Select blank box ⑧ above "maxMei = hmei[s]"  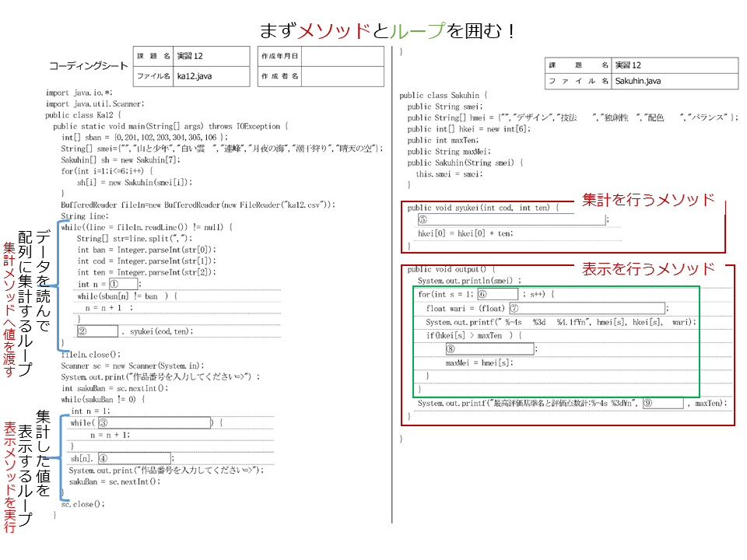489,348
